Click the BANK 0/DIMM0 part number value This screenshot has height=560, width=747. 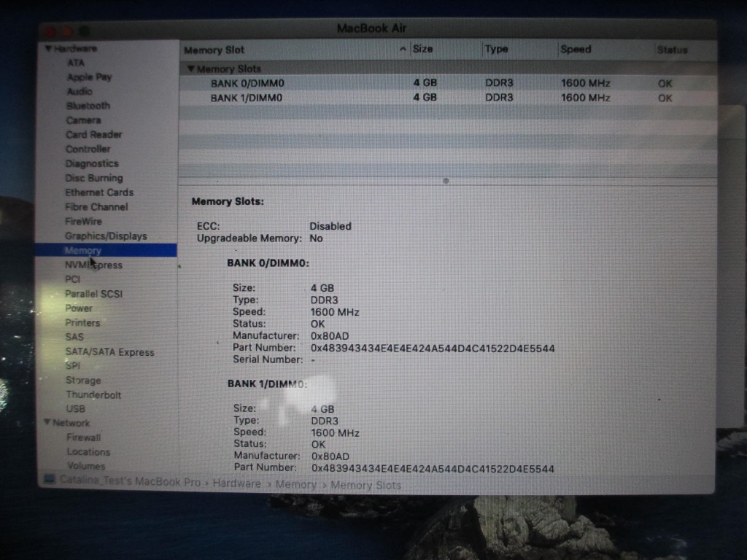(433, 349)
